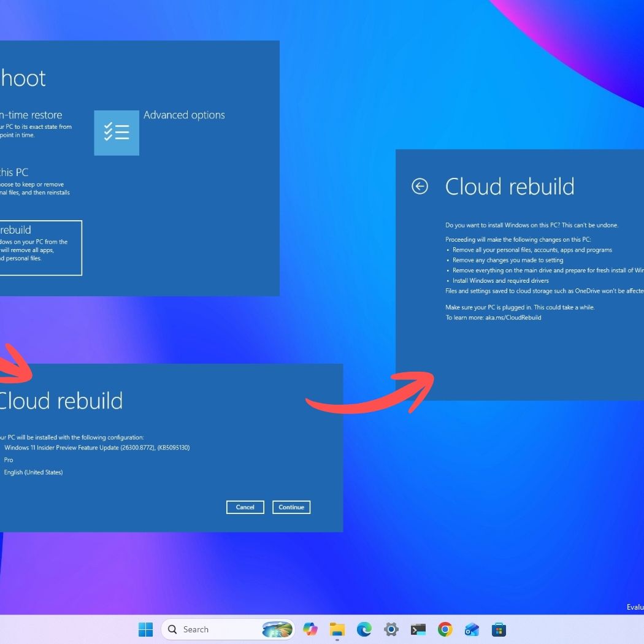Click the Advanced options checklist icon

pos(117,132)
